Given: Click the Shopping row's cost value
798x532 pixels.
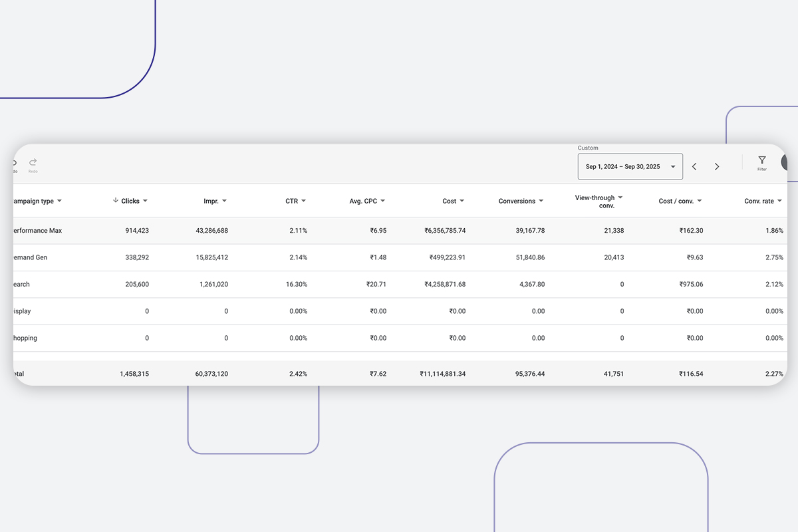Looking at the screenshot, I should click(457, 338).
